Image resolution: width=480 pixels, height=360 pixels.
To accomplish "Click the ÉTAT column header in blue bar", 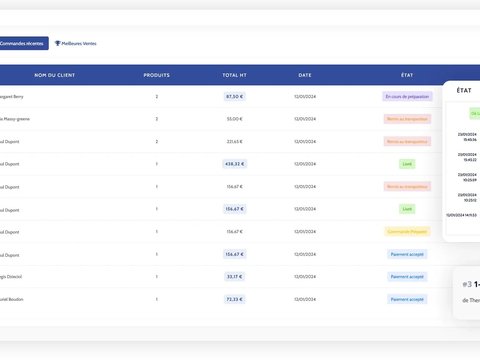I will (x=407, y=75).
